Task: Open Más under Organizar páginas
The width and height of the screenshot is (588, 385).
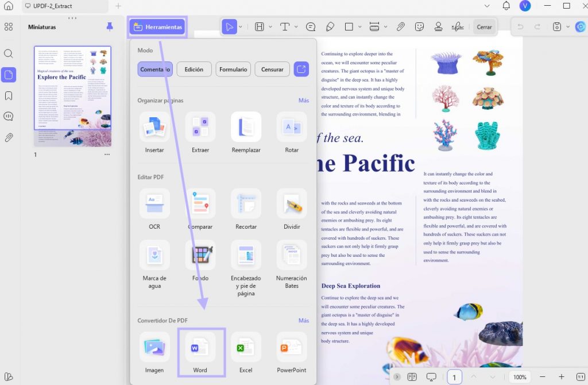Action: (304, 101)
